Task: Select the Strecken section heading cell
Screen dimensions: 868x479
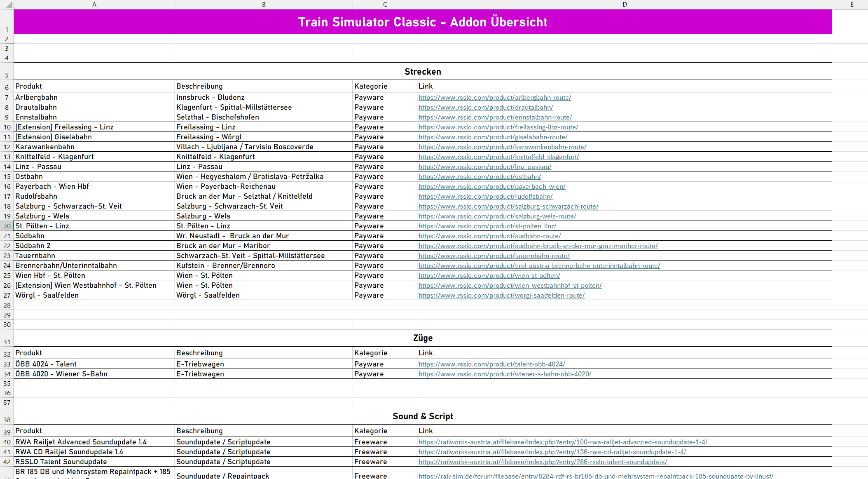Action: point(423,71)
